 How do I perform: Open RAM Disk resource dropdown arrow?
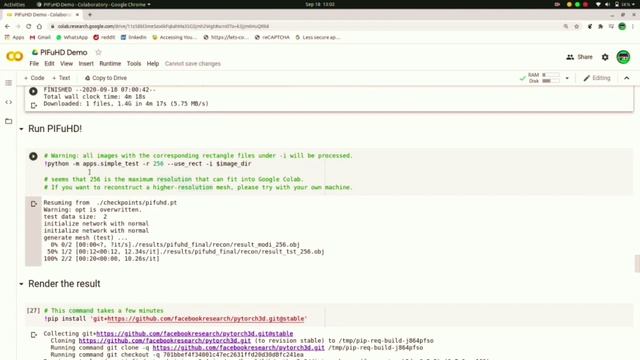[x=567, y=78]
